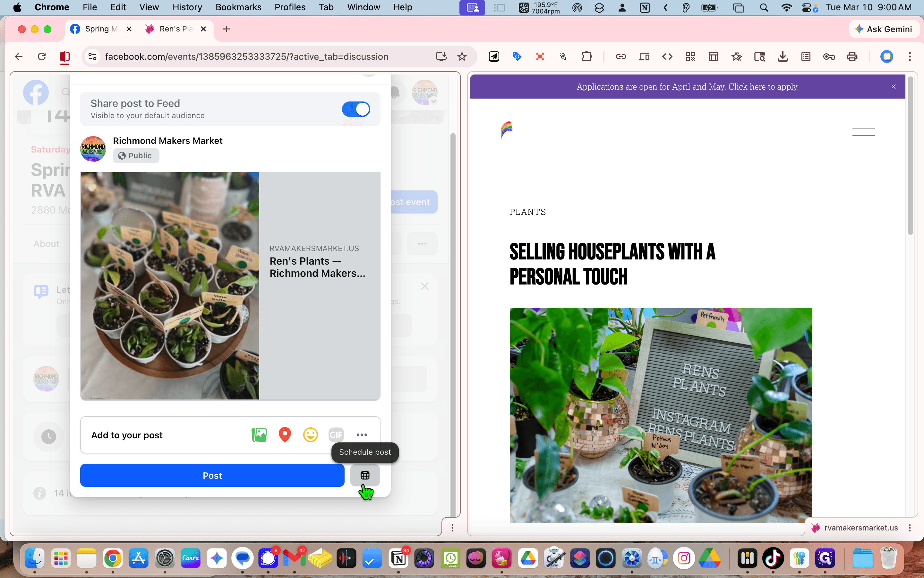The width and height of the screenshot is (924, 578).
Task: Click the rainbow logo on makers market site
Action: click(x=506, y=130)
